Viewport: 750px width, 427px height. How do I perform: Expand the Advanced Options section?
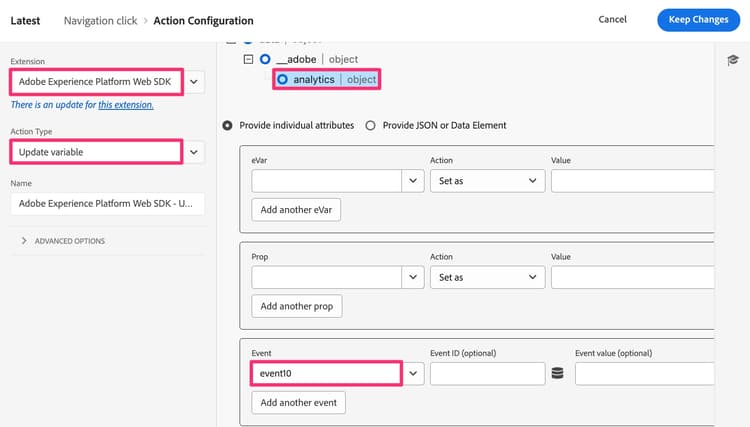point(63,241)
